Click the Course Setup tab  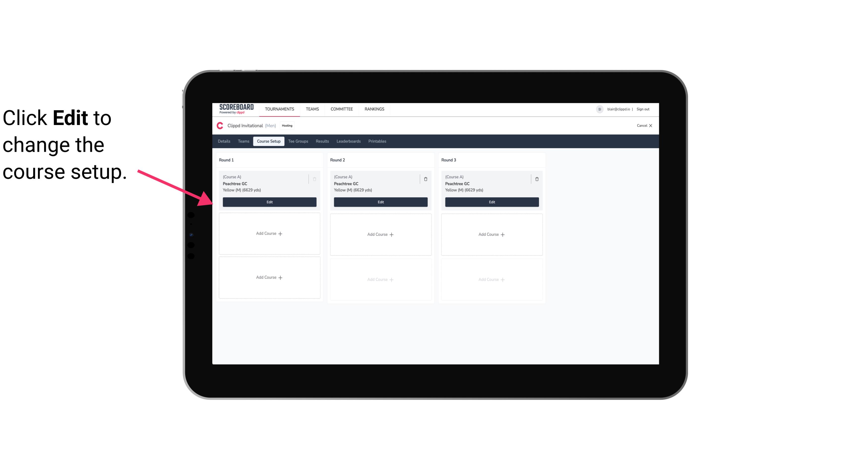[268, 141]
